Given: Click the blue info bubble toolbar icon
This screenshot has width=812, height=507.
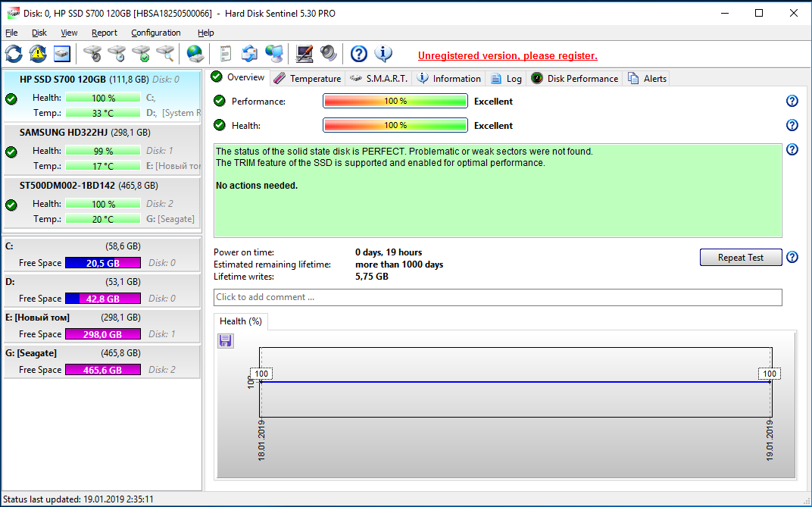Looking at the screenshot, I should coord(383,54).
